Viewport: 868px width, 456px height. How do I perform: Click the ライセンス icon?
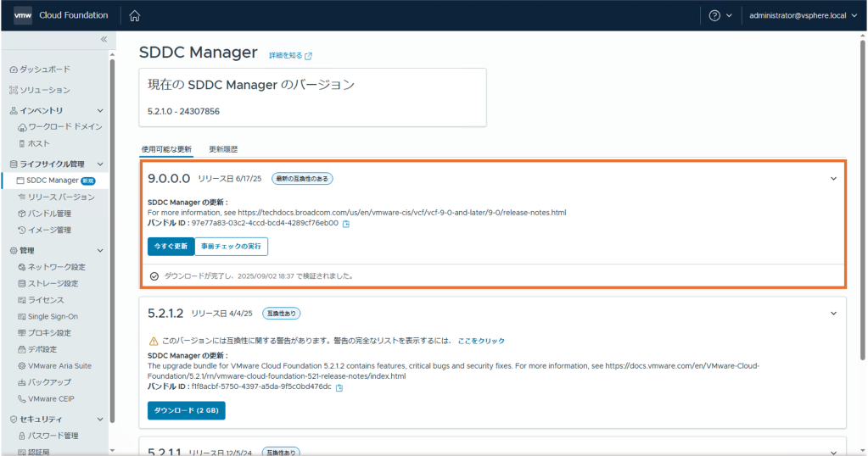tap(21, 300)
